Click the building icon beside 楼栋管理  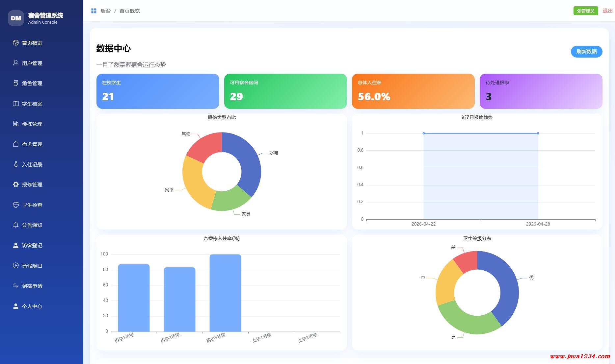pyautogui.click(x=15, y=124)
